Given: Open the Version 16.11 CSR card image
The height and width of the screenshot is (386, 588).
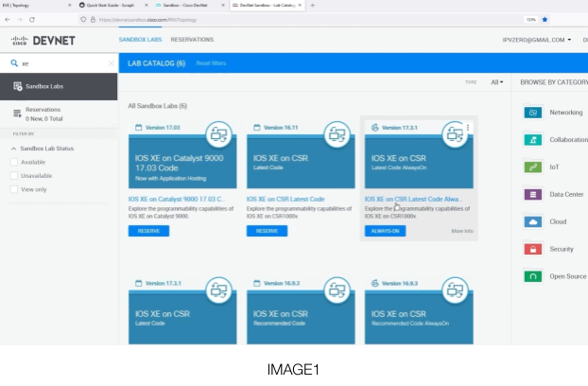Looking at the screenshot, I should [301, 161].
